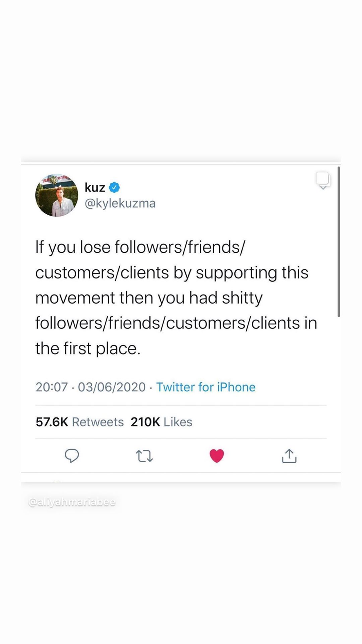Tap tweet line "movement then you had shitty"
Screen dimensions: 362x644
[x=149, y=298]
